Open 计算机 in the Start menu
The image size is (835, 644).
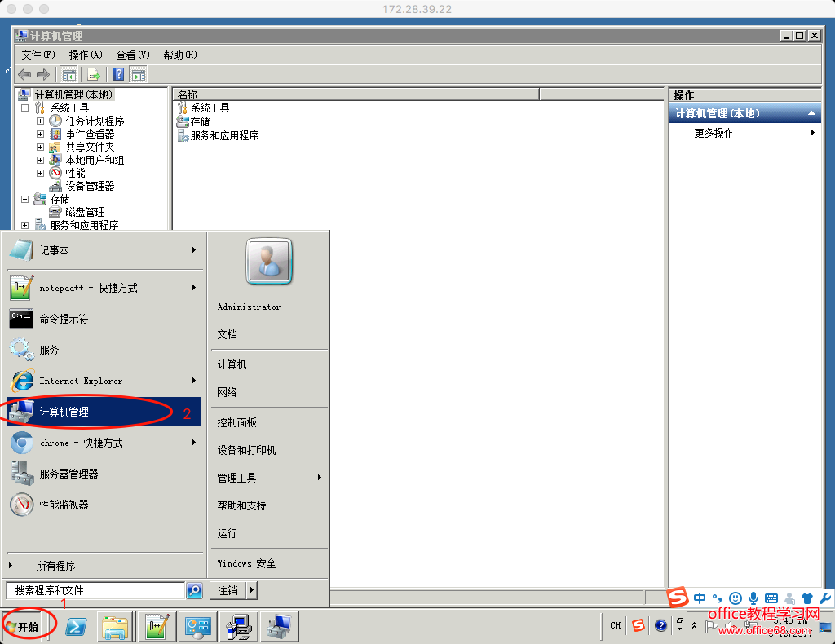232,364
